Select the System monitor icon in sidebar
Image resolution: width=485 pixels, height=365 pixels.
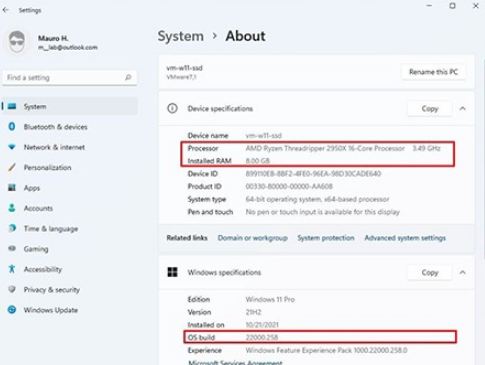(12, 106)
